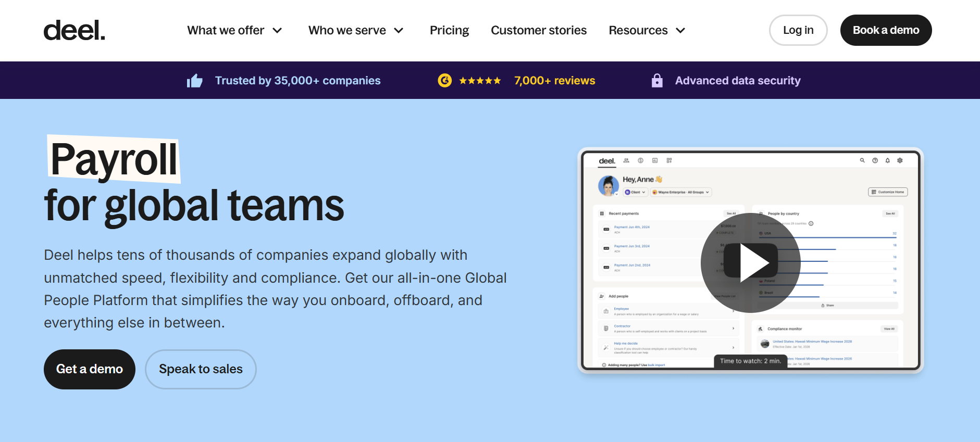Click the Add people heading icon
This screenshot has width=980, height=442.
(x=602, y=296)
